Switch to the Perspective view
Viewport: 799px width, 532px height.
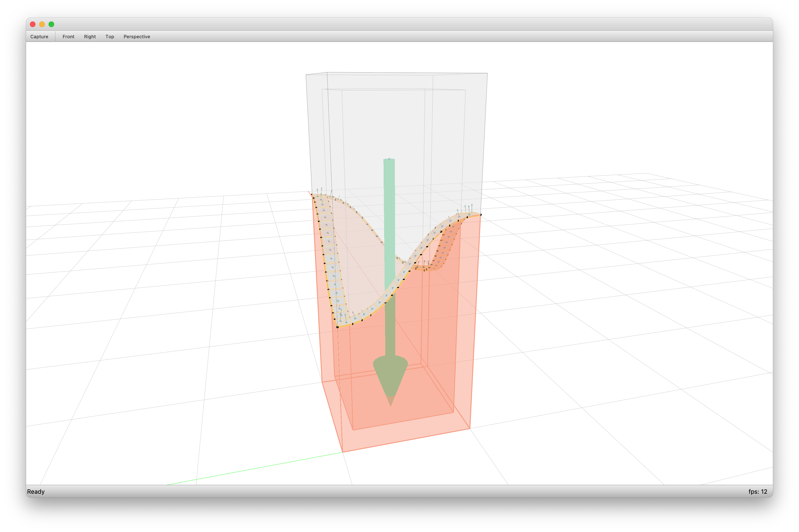pyautogui.click(x=137, y=37)
